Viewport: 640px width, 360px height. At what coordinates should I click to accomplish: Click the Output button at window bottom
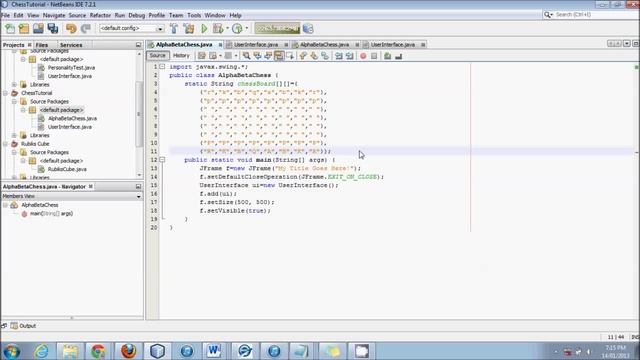click(23, 326)
